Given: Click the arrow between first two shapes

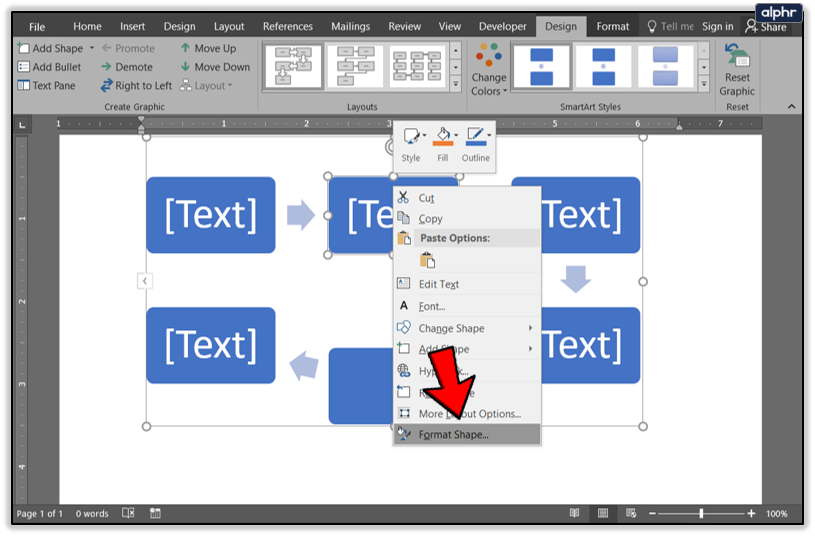Looking at the screenshot, I should [x=301, y=215].
